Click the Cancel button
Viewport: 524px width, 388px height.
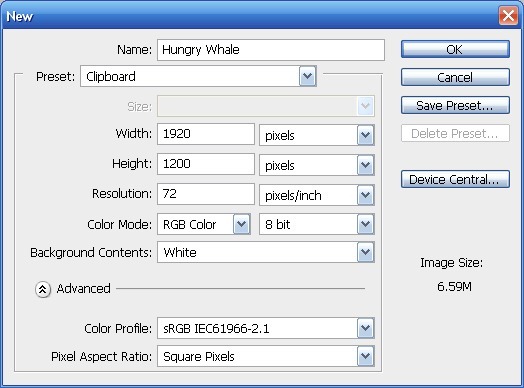point(455,78)
